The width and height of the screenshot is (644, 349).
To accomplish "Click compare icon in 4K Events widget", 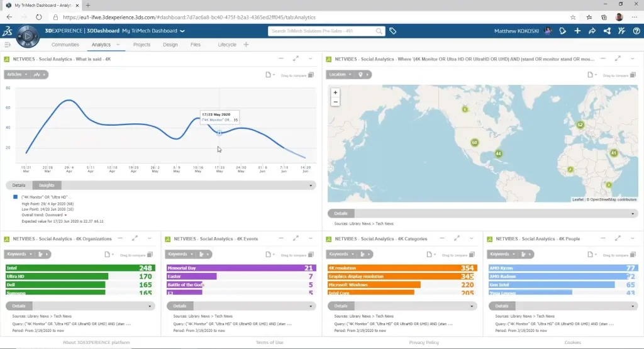I will coord(311,255).
